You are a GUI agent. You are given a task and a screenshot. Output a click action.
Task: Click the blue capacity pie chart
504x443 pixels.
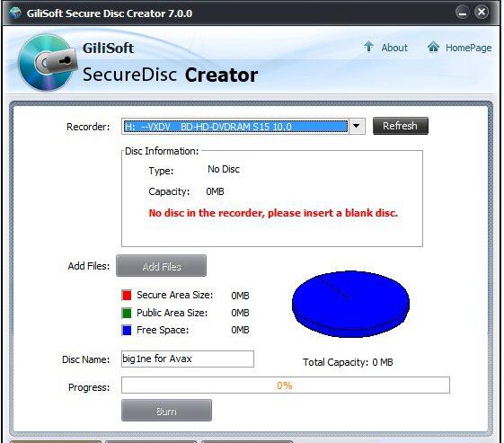(x=350, y=304)
